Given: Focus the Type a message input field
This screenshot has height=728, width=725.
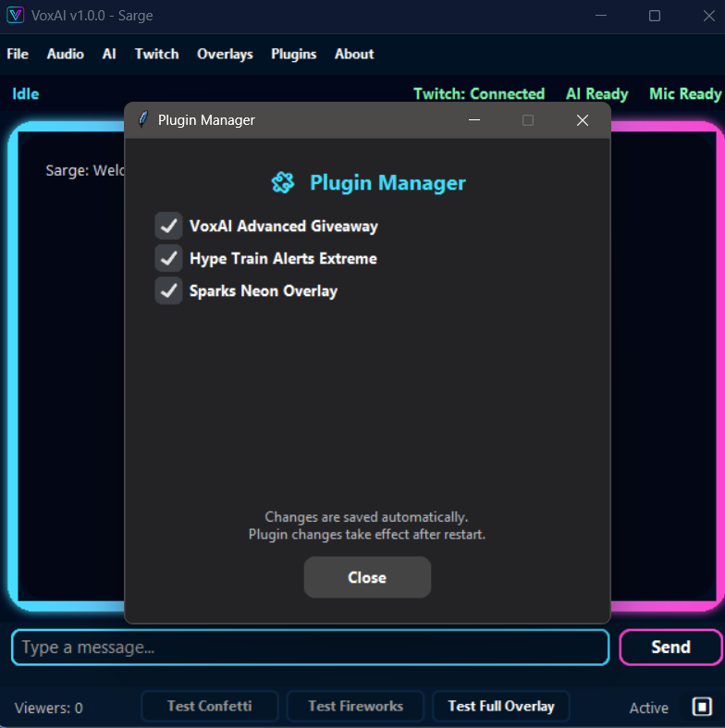Looking at the screenshot, I should (x=311, y=648).
